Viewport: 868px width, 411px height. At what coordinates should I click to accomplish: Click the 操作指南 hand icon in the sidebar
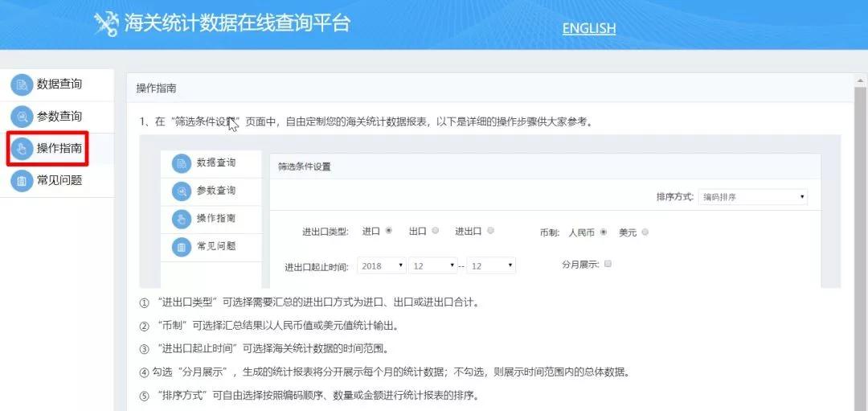point(23,149)
